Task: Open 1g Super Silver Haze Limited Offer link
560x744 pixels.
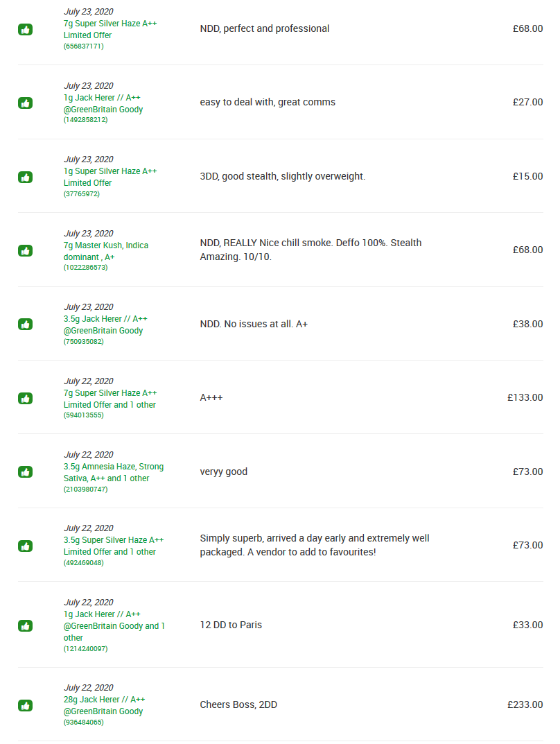Action: pyautogui.click(x=110, y=177)
